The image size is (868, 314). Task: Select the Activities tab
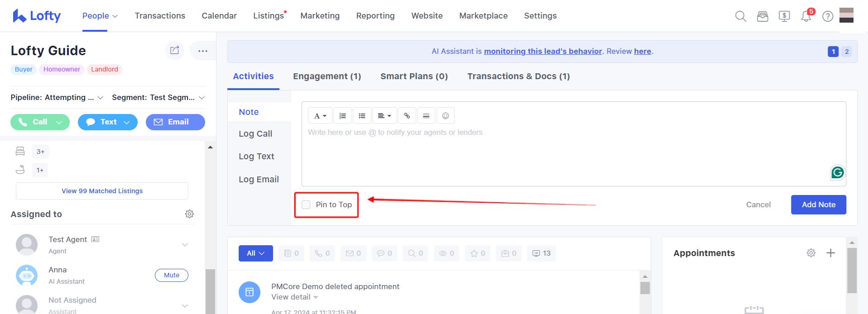[253, 76]
